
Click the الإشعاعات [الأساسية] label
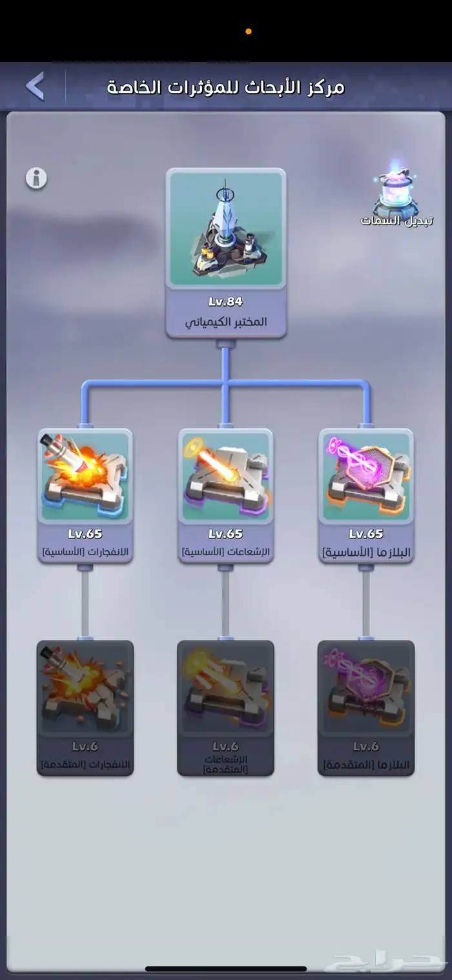225,553
